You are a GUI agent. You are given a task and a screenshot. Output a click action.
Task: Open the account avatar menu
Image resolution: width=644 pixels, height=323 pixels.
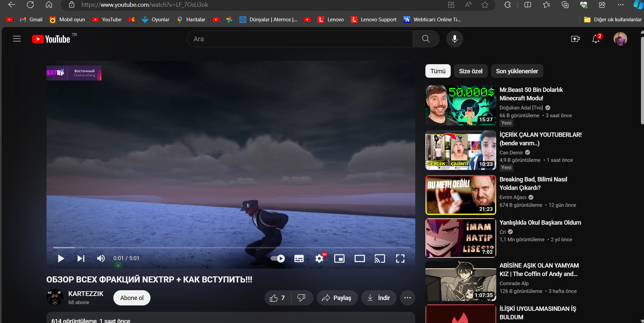(620, 39)
